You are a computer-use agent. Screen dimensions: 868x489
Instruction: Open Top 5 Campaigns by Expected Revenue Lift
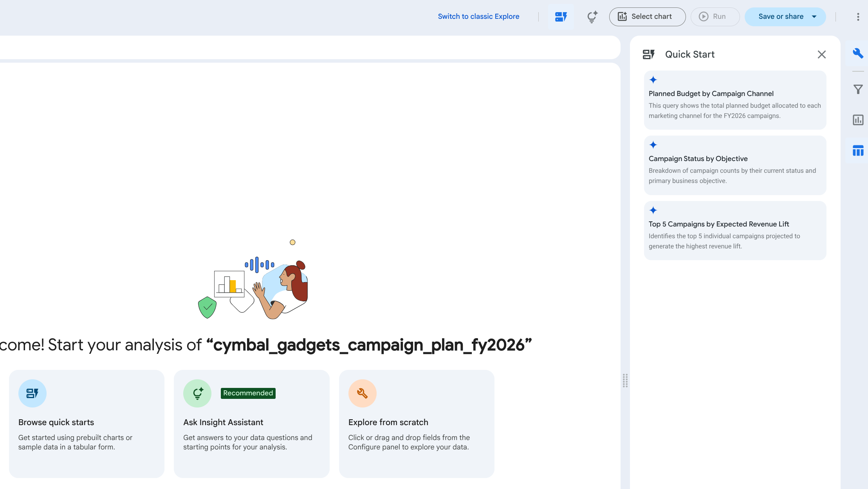pyautogui.click(x=735, y=230)
